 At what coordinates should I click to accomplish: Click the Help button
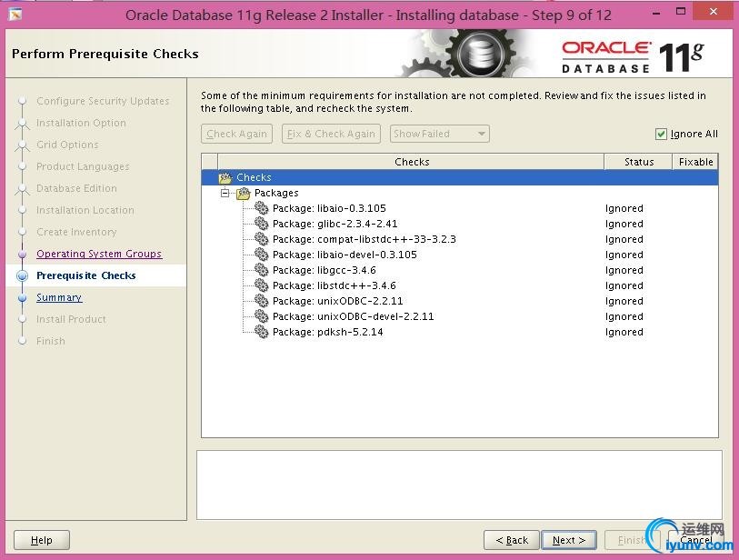42,540
